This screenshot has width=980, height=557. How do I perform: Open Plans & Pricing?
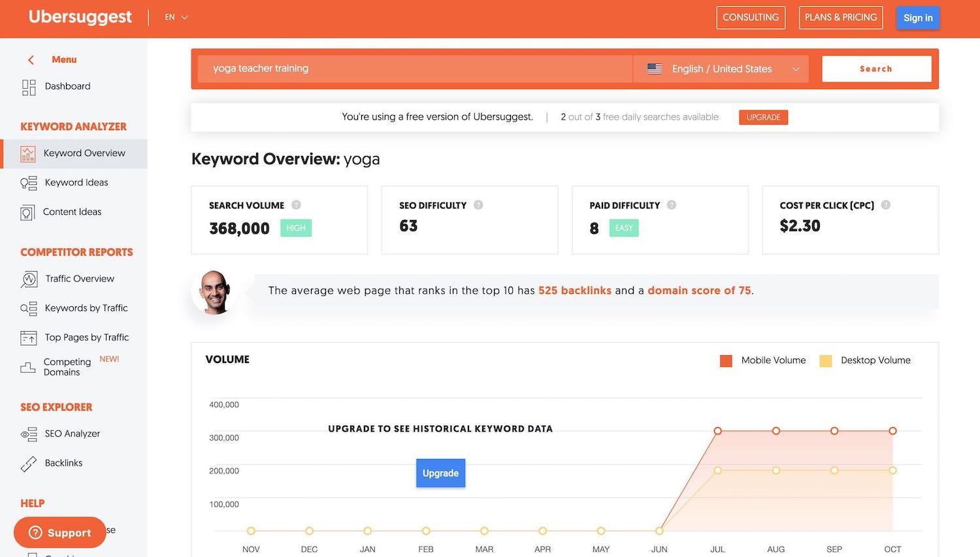pyautogui.click(x=841, y=18)
